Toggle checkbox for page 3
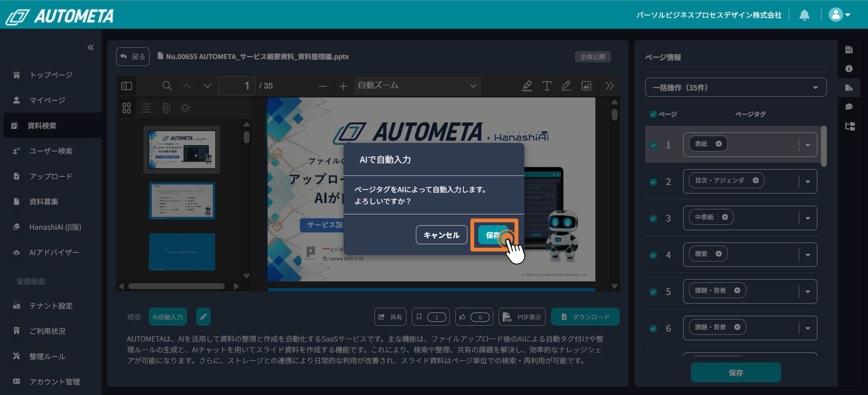The height and width of the screenshot is (395, 868). (653, 219)
